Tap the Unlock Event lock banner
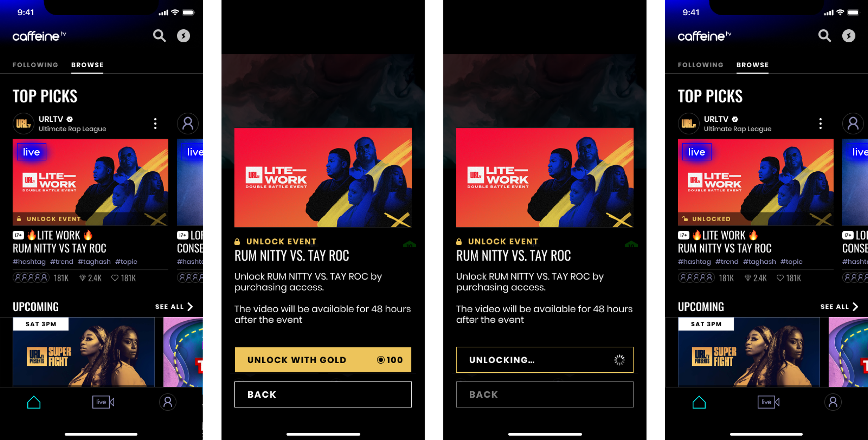The width and height of the screenshot is (868, 440). coord(90,219)
